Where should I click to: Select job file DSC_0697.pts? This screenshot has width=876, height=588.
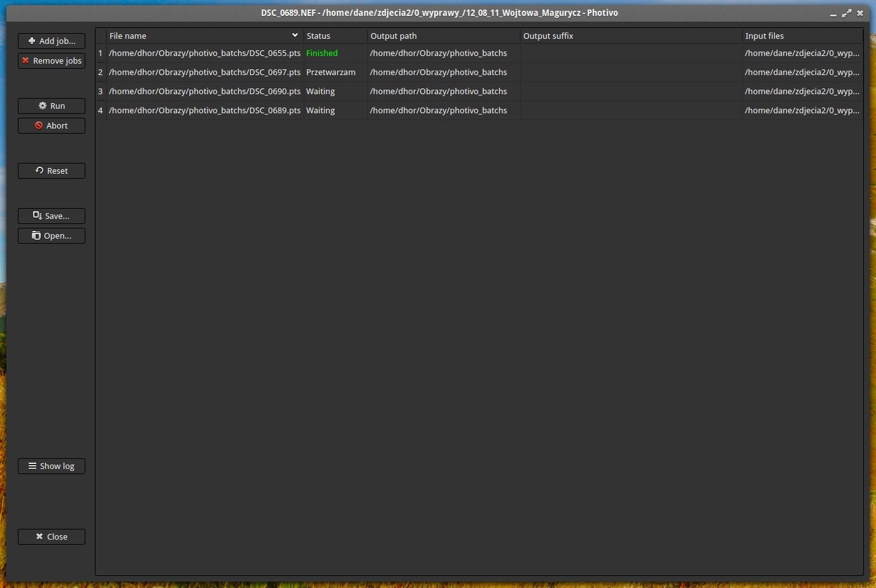(x=204, y=73)
